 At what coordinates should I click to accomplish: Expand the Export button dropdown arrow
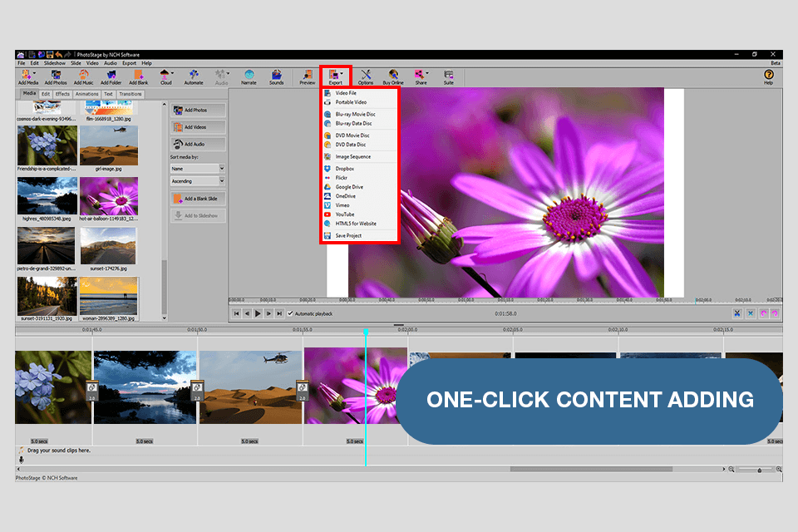pos(342,74)
